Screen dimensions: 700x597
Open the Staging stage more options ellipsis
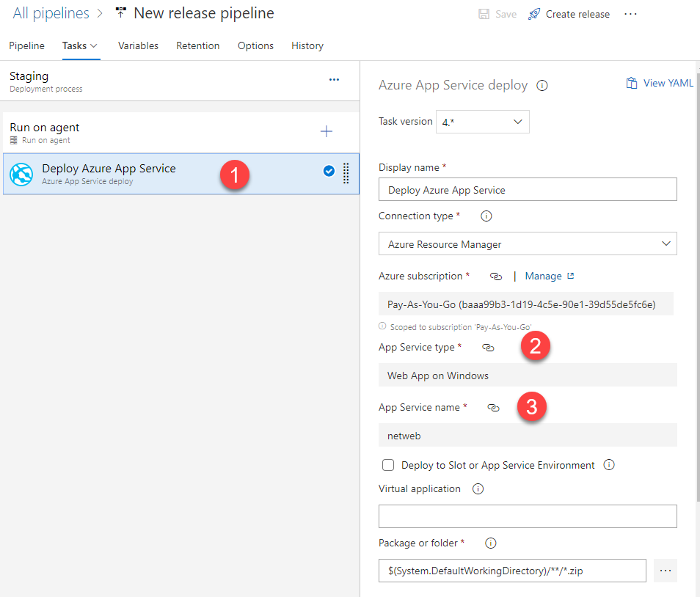pos(334,79)
